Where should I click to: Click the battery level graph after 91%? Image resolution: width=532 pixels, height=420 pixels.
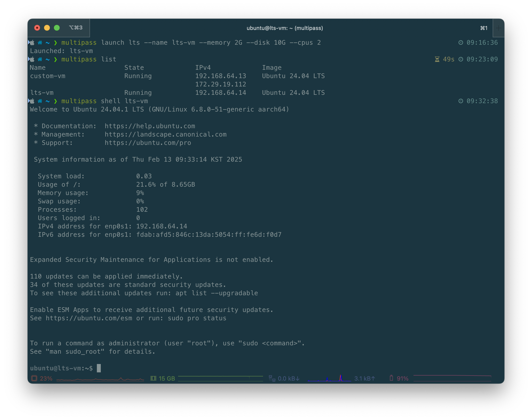tap(452, 378)
